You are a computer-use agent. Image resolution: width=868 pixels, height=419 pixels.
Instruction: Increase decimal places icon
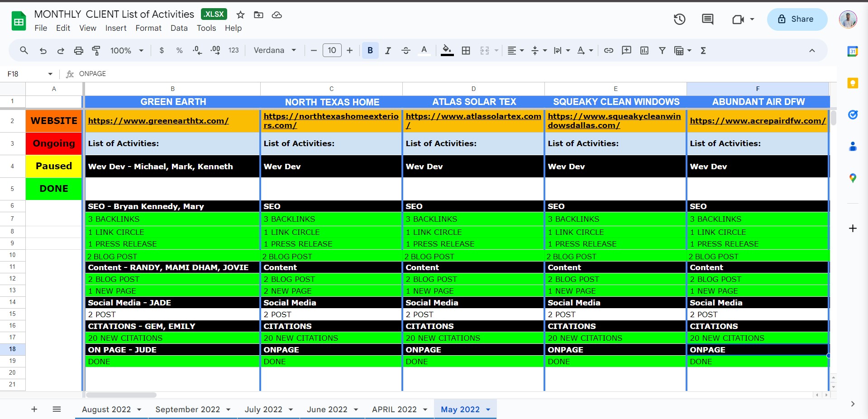215,51
